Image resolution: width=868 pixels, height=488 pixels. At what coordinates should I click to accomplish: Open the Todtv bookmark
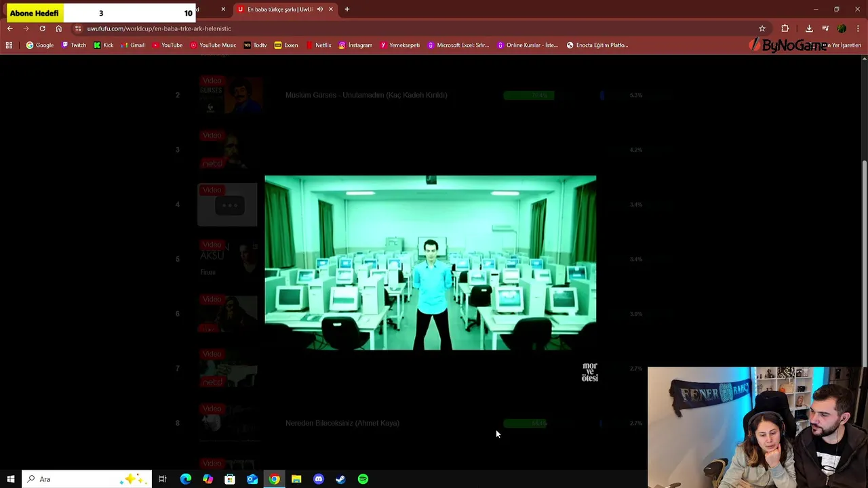pos(256,45)
